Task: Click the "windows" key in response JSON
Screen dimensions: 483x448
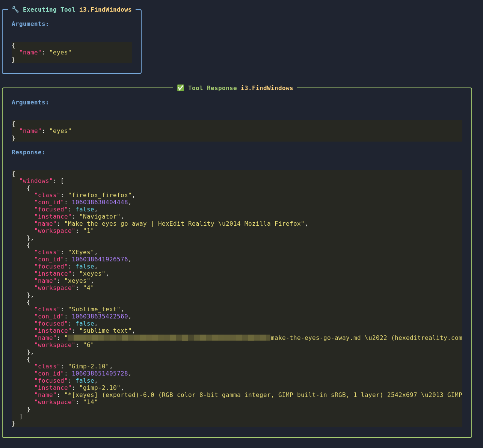Action: point(36,181)
